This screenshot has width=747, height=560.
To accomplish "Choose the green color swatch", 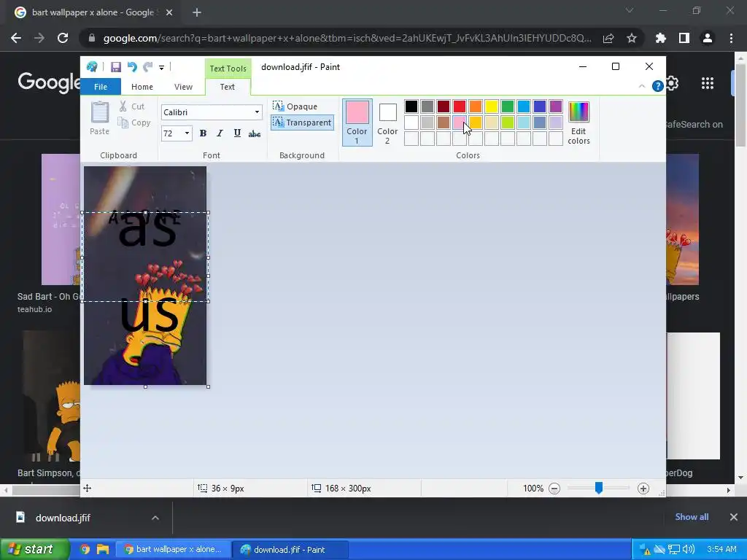I will 508,106.
